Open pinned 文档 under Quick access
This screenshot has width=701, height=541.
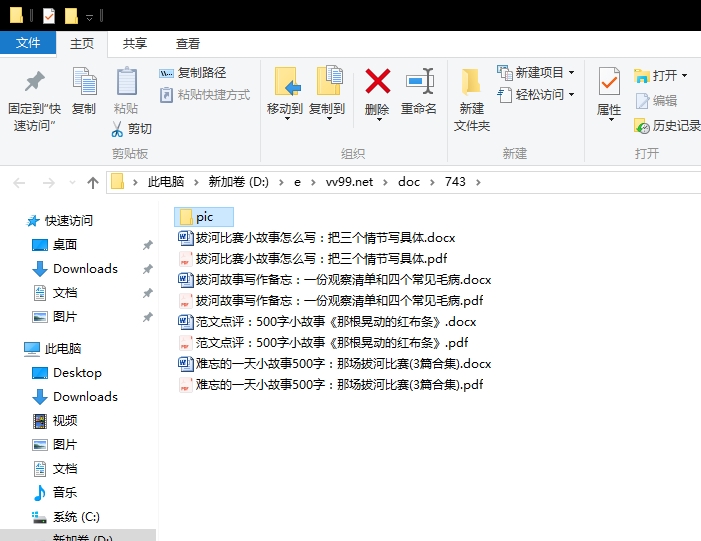[x=55, y=293]
